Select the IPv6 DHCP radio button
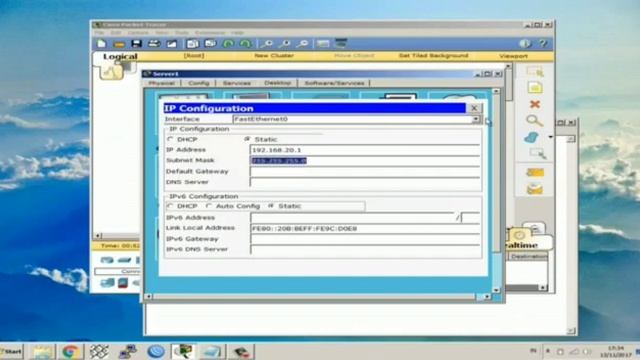The height and width of the screenshot is (360, 640). [x=170, y=206]
